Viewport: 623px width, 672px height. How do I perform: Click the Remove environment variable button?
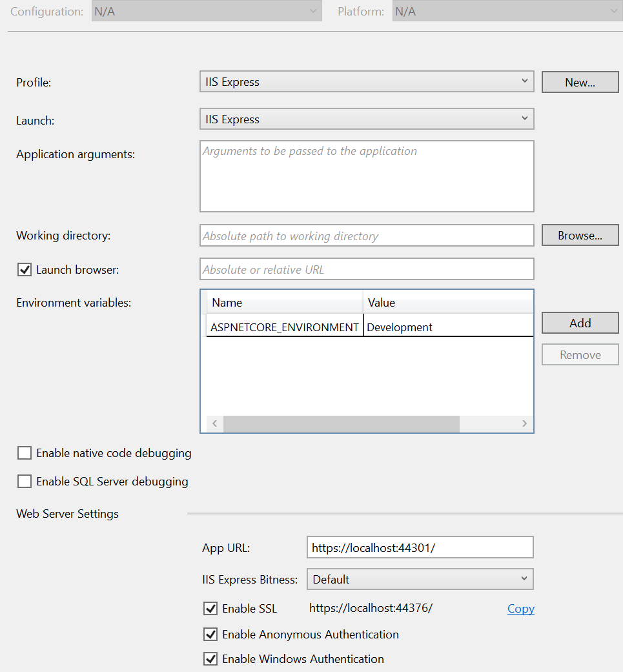[580, 354]
